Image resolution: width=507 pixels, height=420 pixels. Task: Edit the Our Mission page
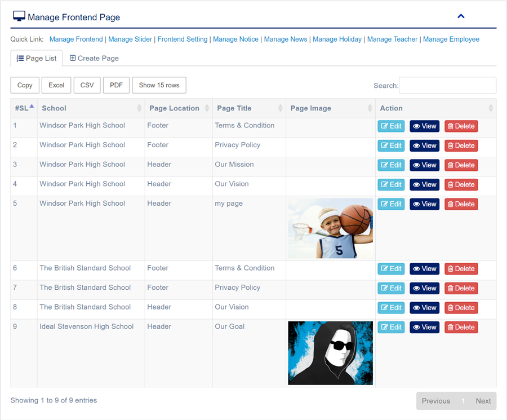coord(391,165)
